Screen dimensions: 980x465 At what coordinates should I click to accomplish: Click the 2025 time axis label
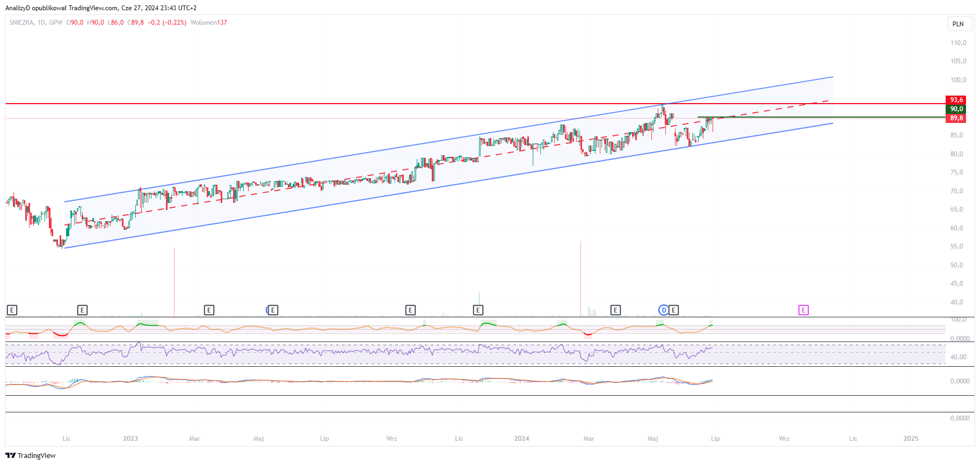[x=911, y=439]
